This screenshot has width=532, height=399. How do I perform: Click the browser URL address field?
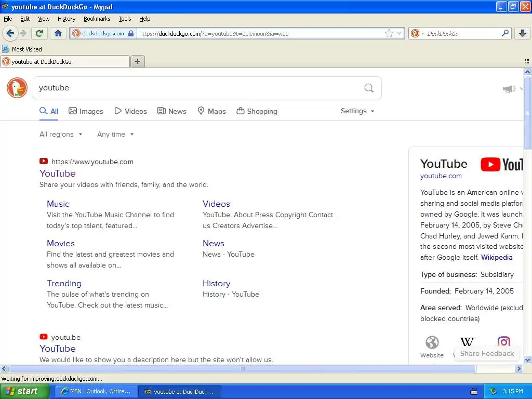pyautogui.click(x=261, y=34)
